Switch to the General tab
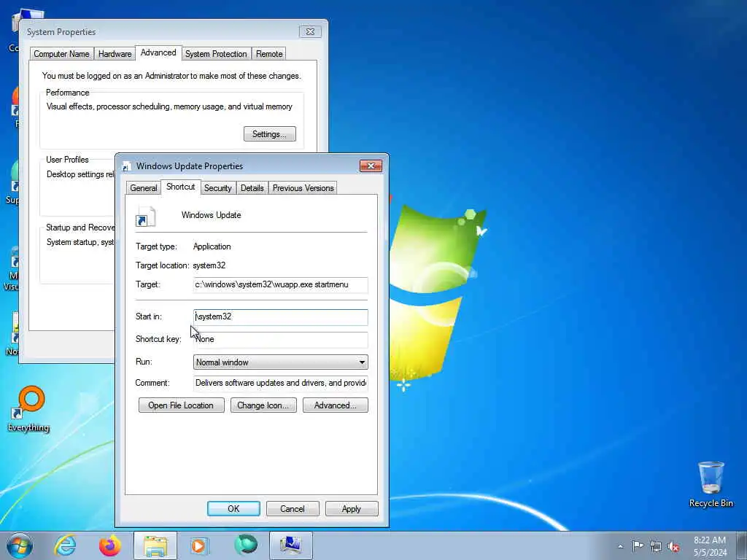This screenshot has width=747, height=560. point(144,188)
